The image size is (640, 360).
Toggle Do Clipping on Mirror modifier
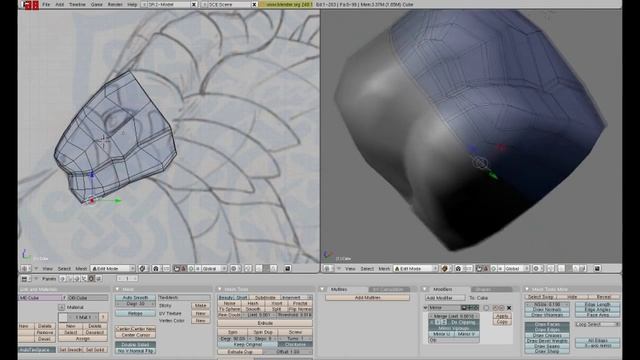click(x=463, y=322)
